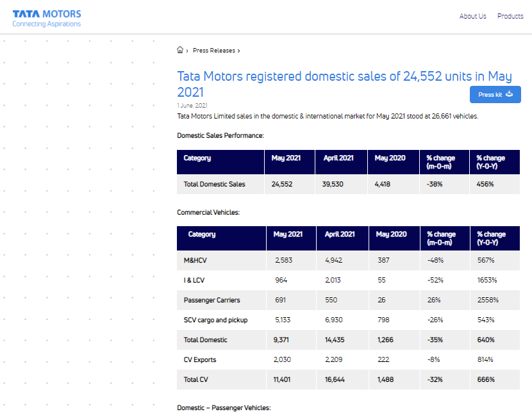This screenshot has height=419, width=532.
Task: Click the Category header in the Commercial Vehicles table
Action: [201, 234]
